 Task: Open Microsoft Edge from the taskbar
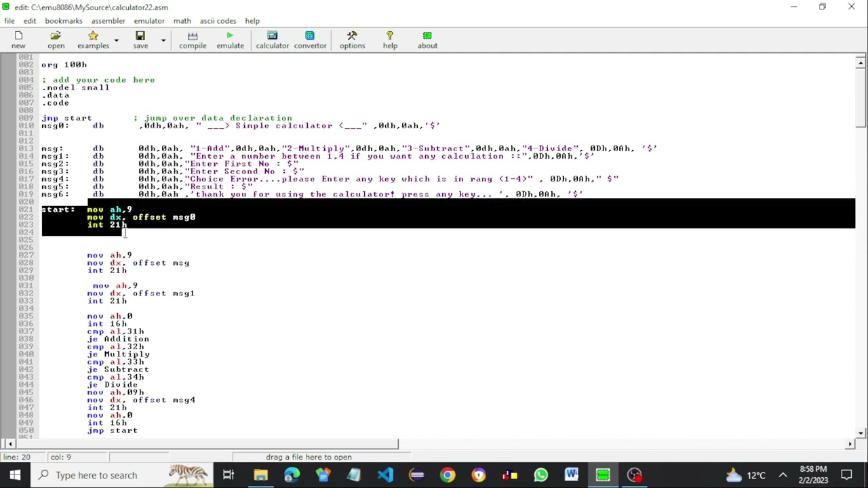click(292, 475)
